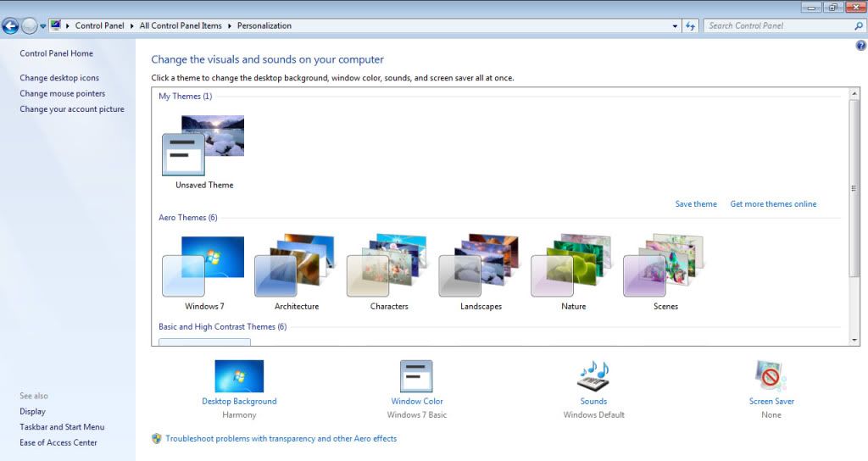Navigate to All Control Panel Items breadcrumb

(181, 25)
